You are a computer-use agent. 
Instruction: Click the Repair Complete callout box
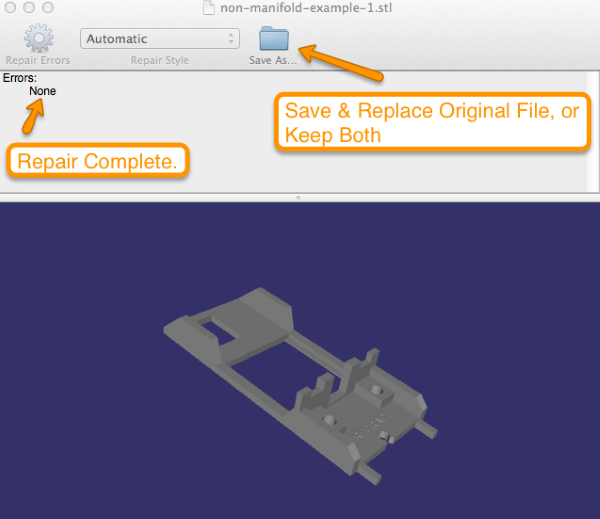click(98, 161)
